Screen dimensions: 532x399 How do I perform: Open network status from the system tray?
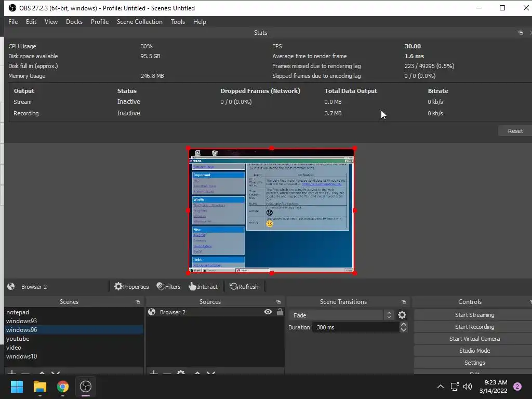point(455,387)
